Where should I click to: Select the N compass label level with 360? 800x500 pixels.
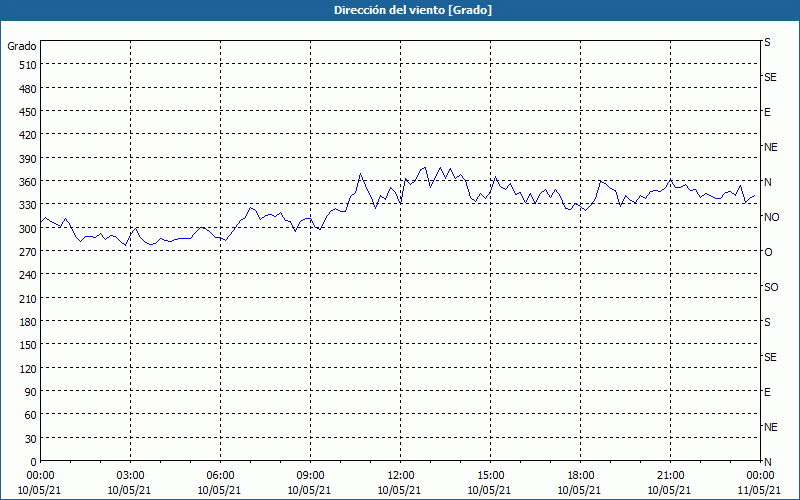pos(768,182)
